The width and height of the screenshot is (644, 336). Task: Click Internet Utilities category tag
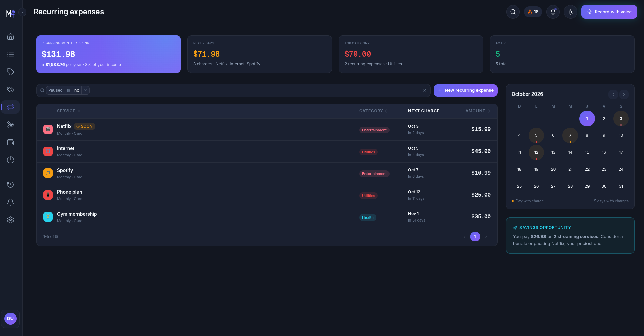pos(369,152)
